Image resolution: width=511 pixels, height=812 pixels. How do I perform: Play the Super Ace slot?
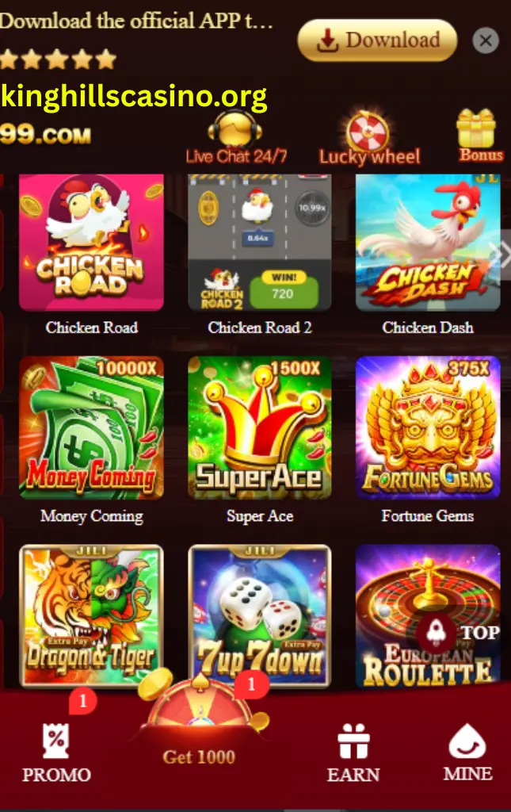tap(260, 427)
